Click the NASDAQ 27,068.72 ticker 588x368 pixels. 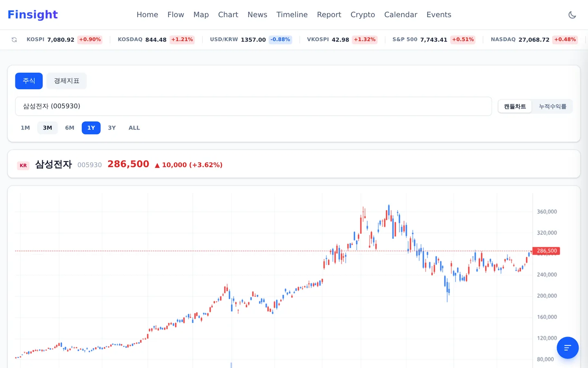click(x=534, y=40)
